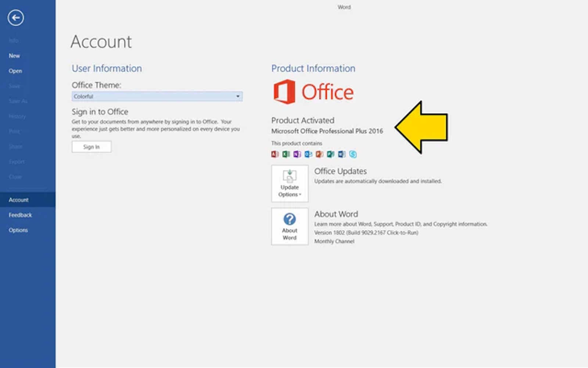Click the "User Information" heading
The height and width of the screenshot is (368, 588).
[x=107, y=68]
